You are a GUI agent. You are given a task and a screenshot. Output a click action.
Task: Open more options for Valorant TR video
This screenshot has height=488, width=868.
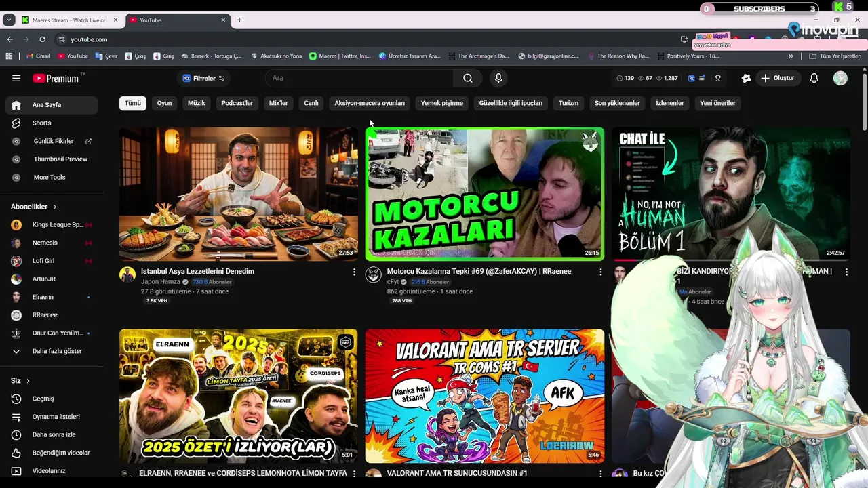tap(600, 473)
